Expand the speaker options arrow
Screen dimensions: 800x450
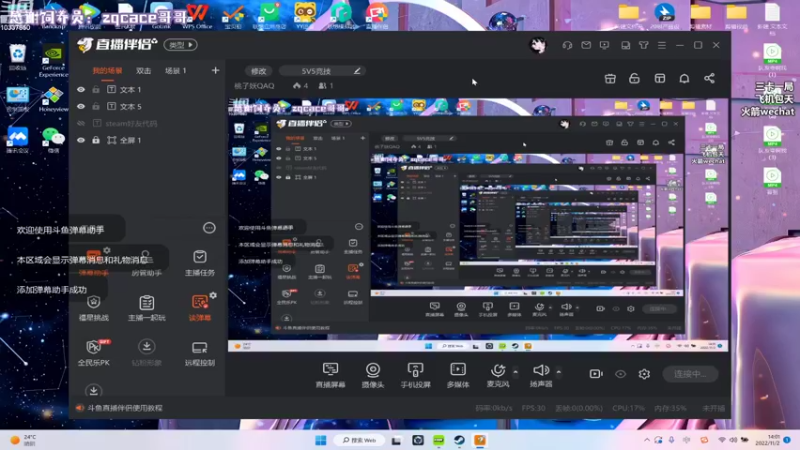click(559, 372)
